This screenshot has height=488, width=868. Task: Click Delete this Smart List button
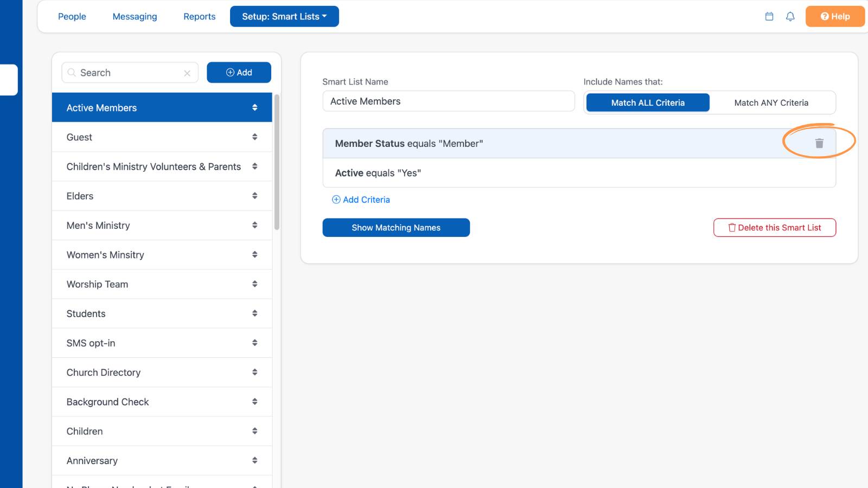tap(775, 228)
